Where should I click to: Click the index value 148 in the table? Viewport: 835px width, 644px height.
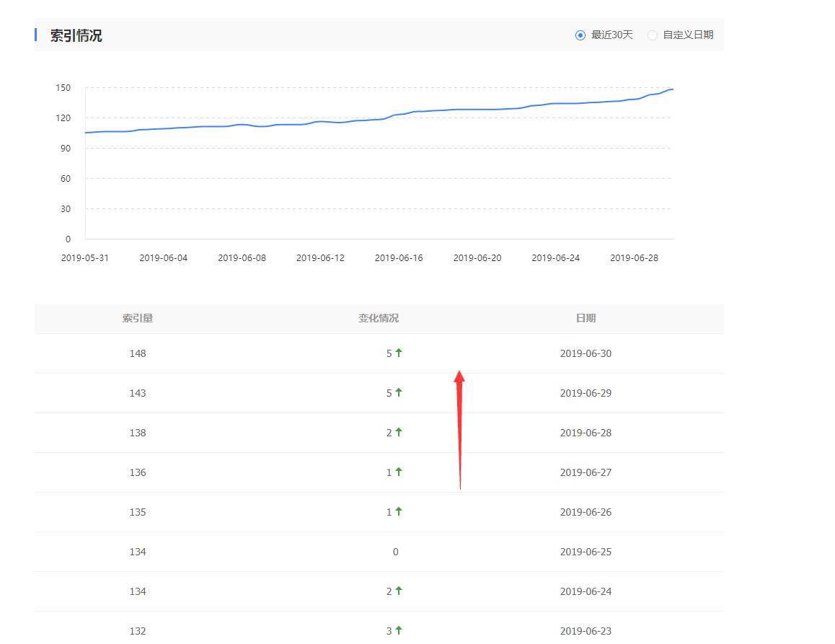click(x=138, y=353)
